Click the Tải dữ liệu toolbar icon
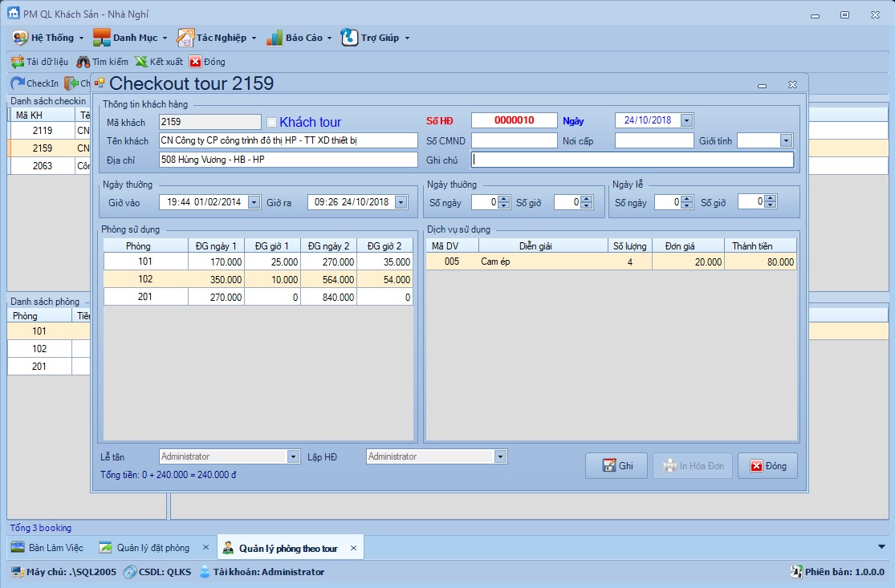The height and width of the screenshot is (588, 895). coord(17,62)
